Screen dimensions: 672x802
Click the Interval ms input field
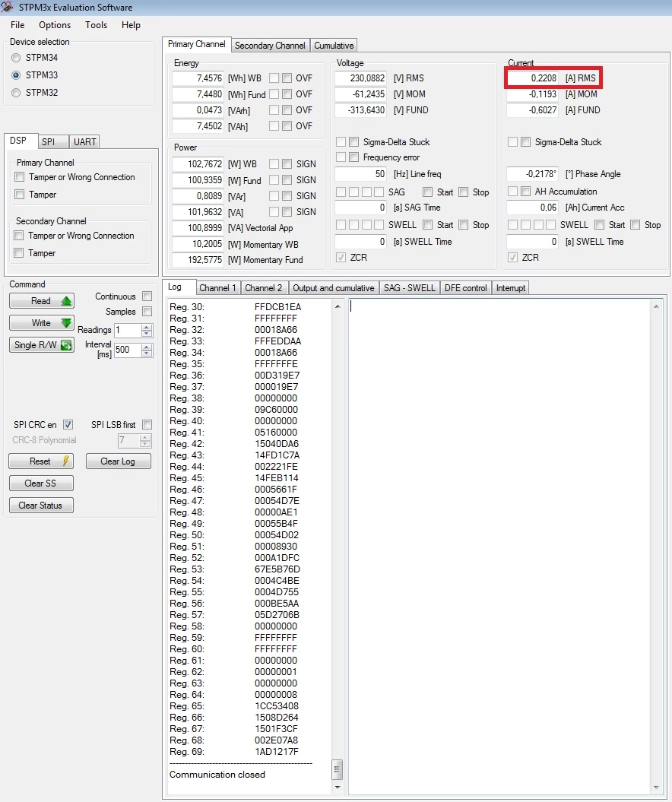128,350
